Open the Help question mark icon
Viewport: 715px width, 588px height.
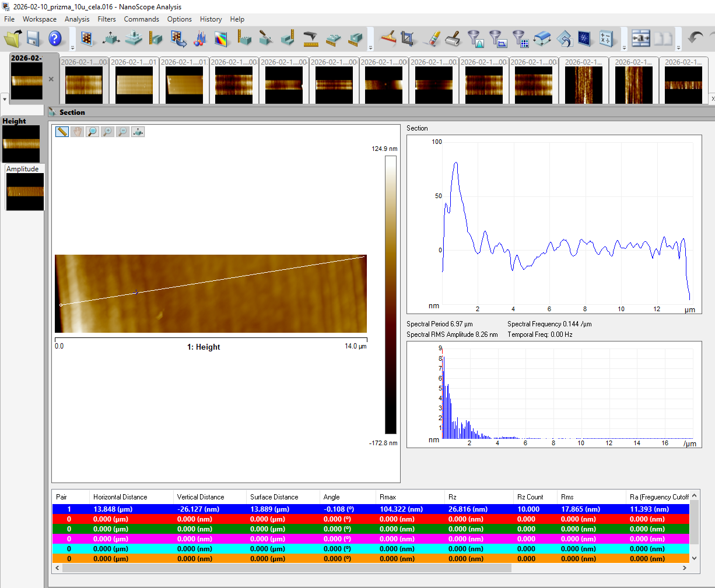[x=55, y=39]
